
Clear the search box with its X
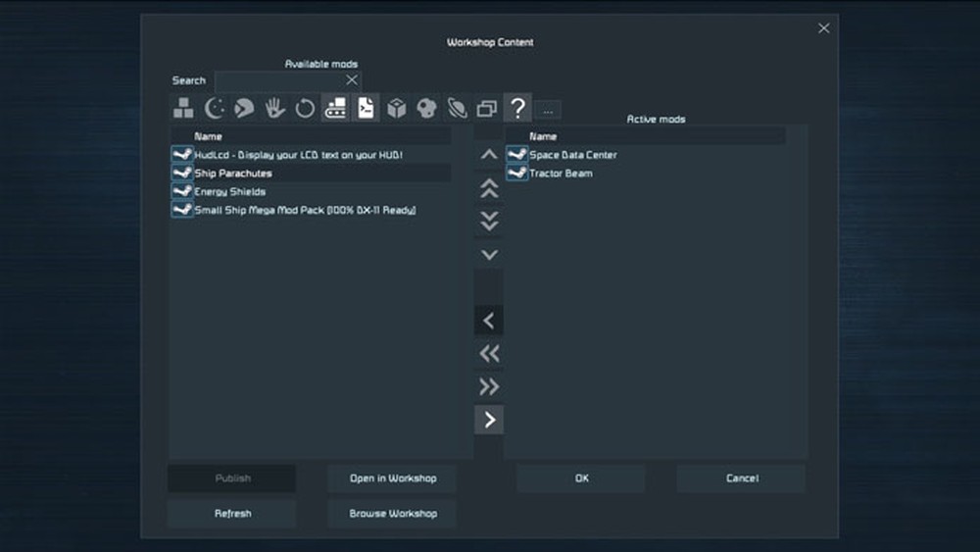coord(352,80)
